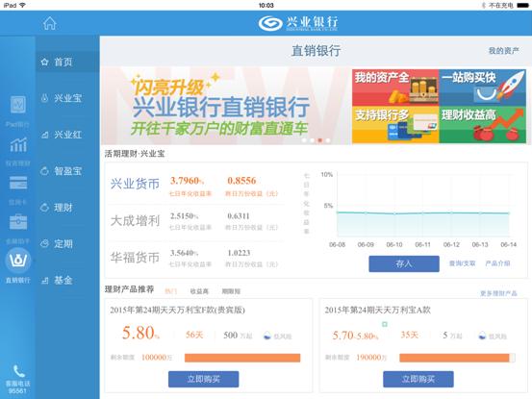Tap the 我的资产全 banner tile
This screenshot has width=532, height=399.
(395, 87)
